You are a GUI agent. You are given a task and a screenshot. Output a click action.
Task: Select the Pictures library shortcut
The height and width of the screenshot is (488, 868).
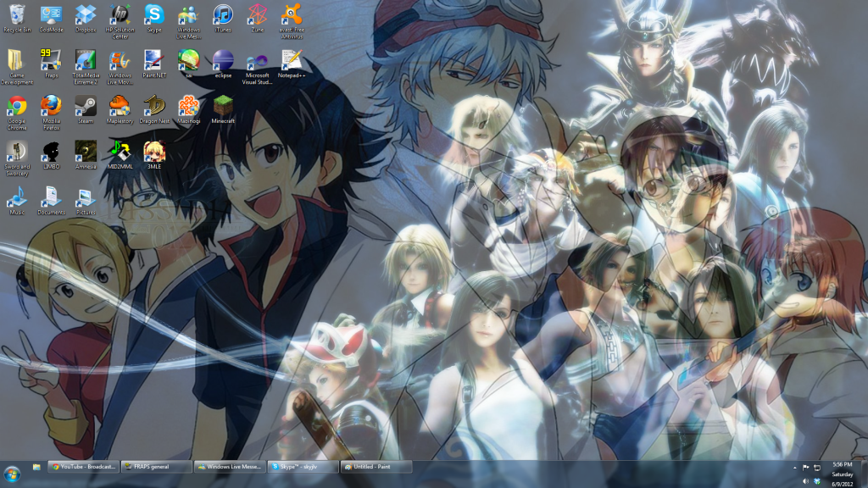coord(86,200)
